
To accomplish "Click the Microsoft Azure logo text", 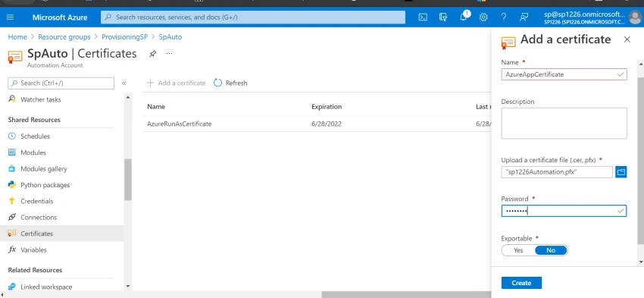I will click(x=60, y=17).
